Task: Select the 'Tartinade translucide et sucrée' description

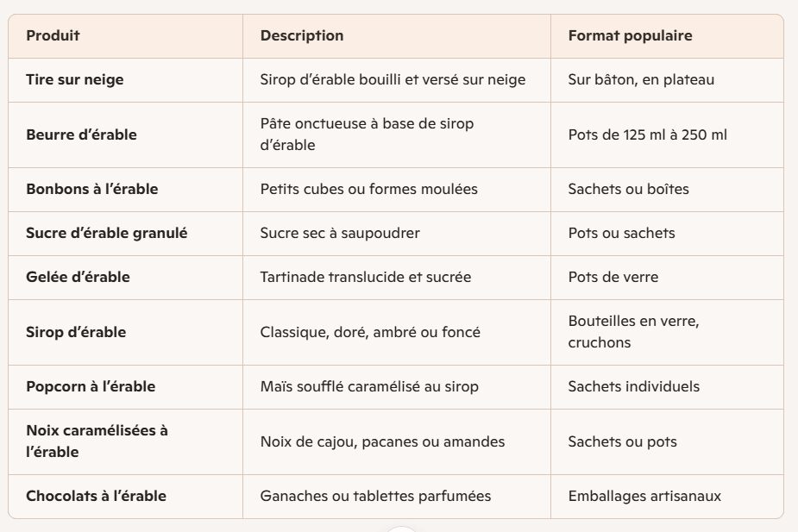Action: [366, 278]
